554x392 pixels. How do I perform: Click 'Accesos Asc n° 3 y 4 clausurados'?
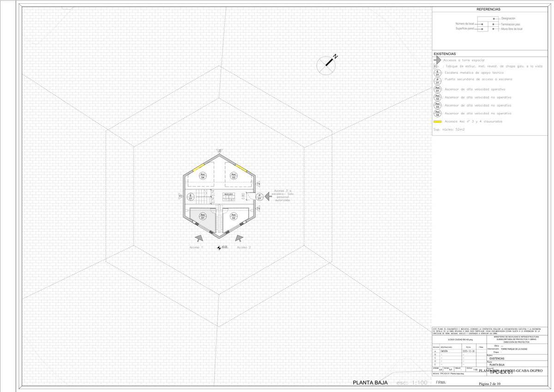tap(474, 121)
